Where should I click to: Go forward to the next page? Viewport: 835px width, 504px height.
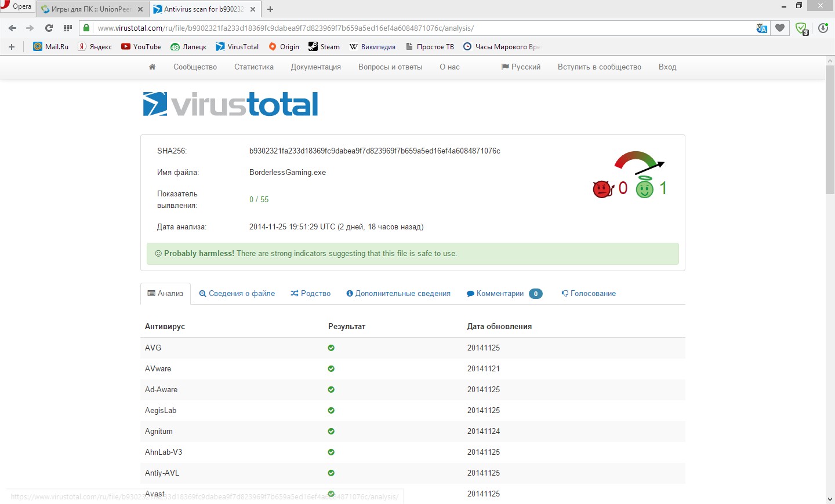pos(30,28)
